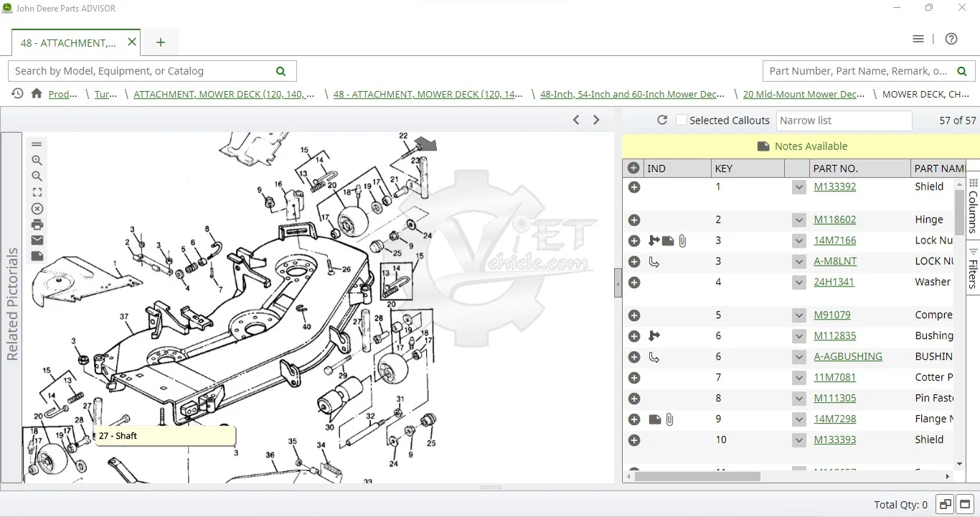Open the attachment paperclip for 14M7166

(x=682, y=241)
